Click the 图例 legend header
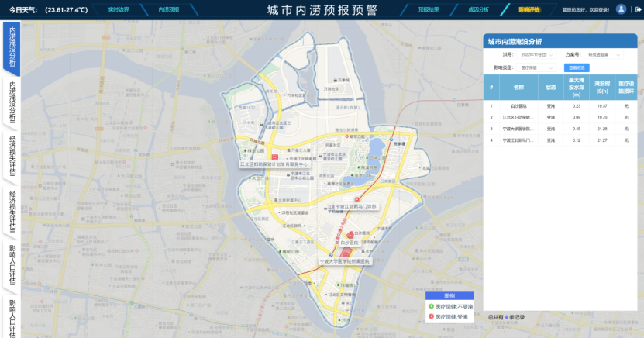 pos(449,296)
